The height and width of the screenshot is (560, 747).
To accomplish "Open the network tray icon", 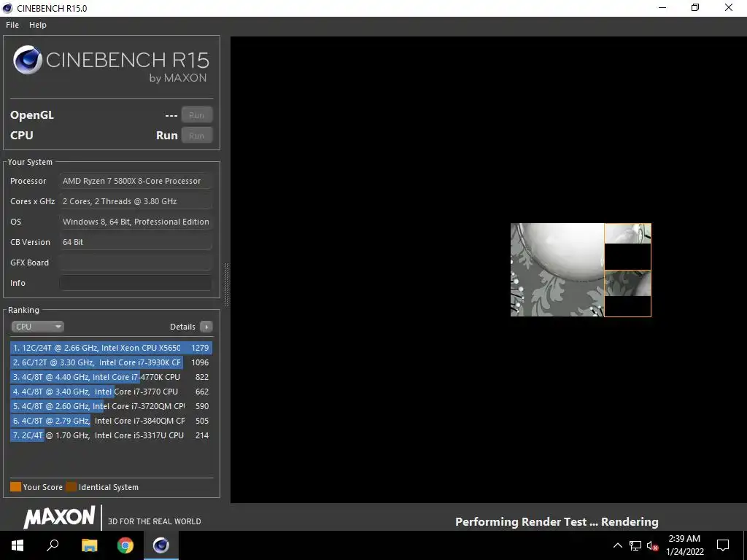I will pos(635,545).
